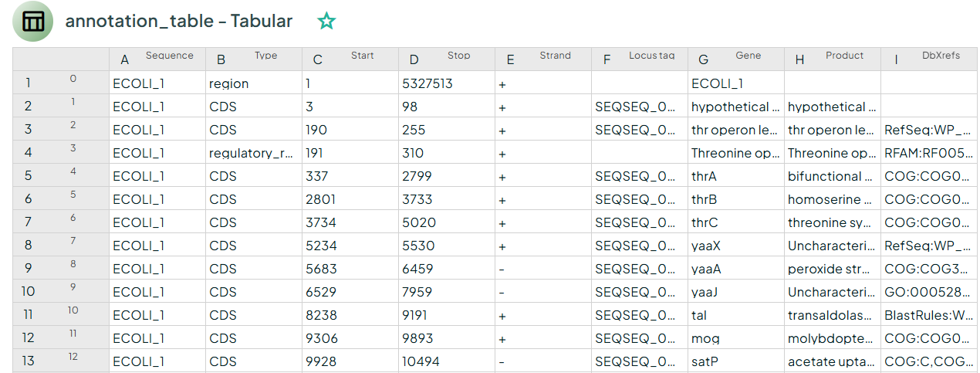Click the annotation_table - Tabular title
This screenshot has width=980, height=373.
click(x=178, y=22)
